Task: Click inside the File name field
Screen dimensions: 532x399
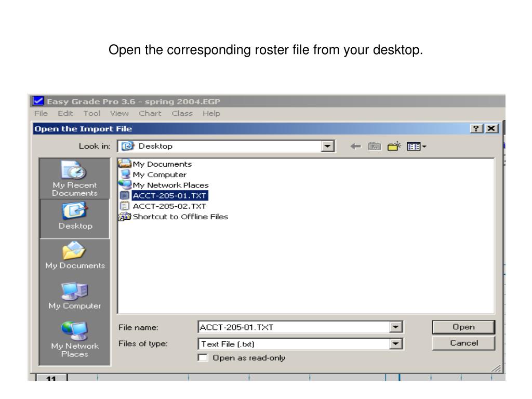Action: click(x=294, y=327)
